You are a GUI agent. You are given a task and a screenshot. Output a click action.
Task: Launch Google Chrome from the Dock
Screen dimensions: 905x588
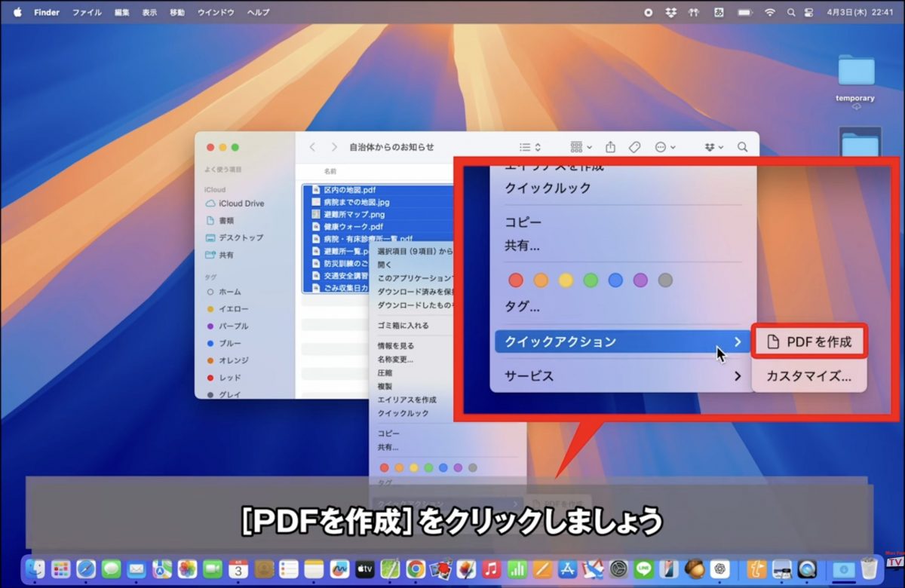[415, 569]
